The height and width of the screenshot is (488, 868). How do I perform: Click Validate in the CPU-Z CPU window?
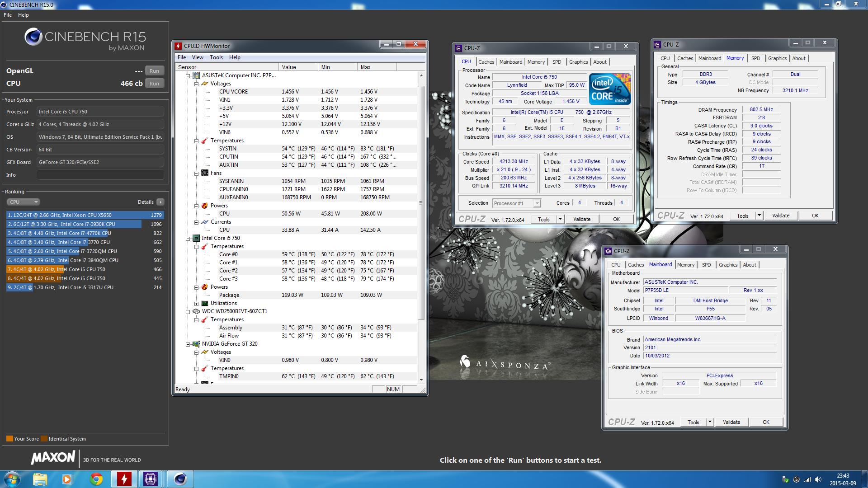coord(582,219)
